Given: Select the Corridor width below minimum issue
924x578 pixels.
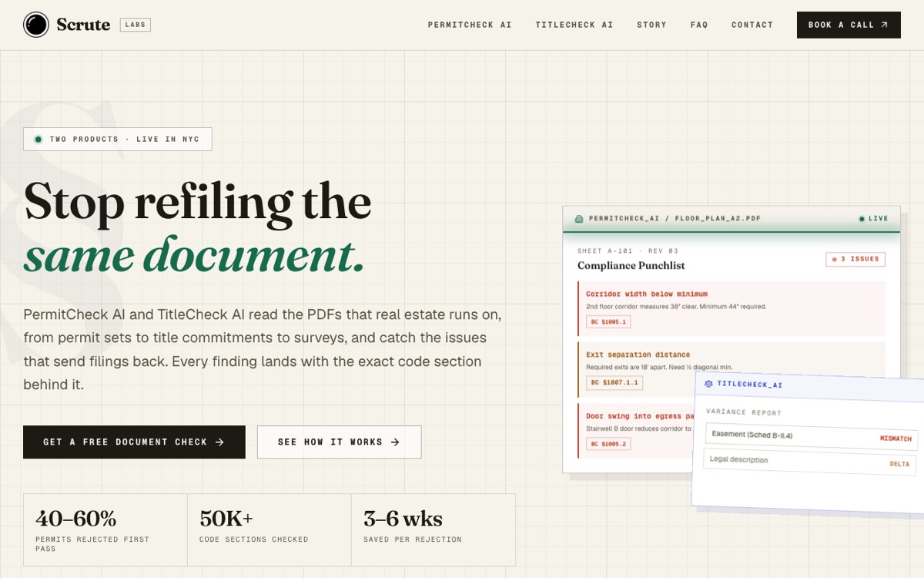Looking at the screenshot, I should click(731, 308).
